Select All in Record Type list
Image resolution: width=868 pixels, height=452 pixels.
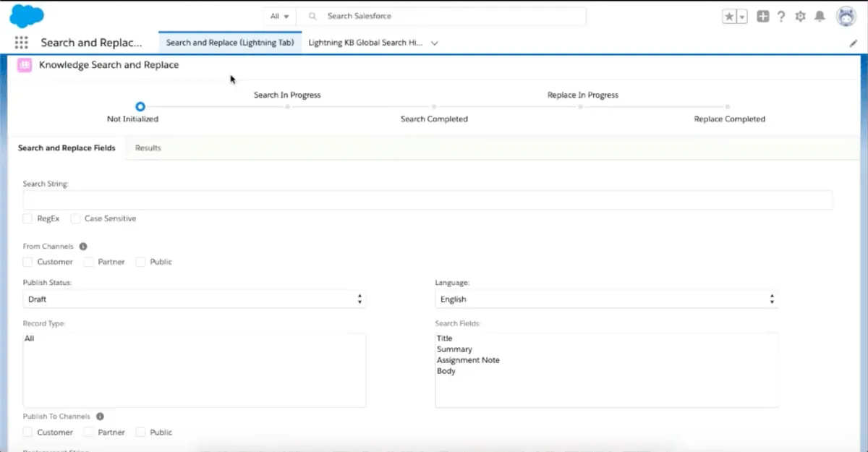point(30,338)
